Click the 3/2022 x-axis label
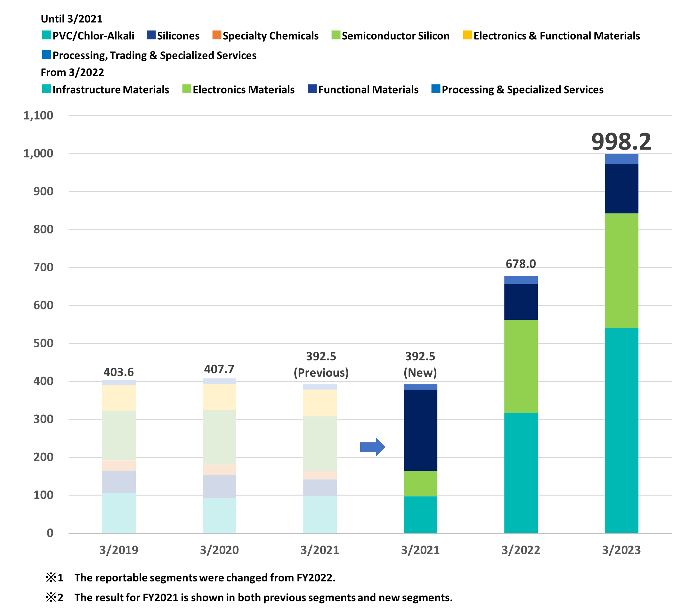This screenshot has width=688, height=616. [x=521, y=550]
